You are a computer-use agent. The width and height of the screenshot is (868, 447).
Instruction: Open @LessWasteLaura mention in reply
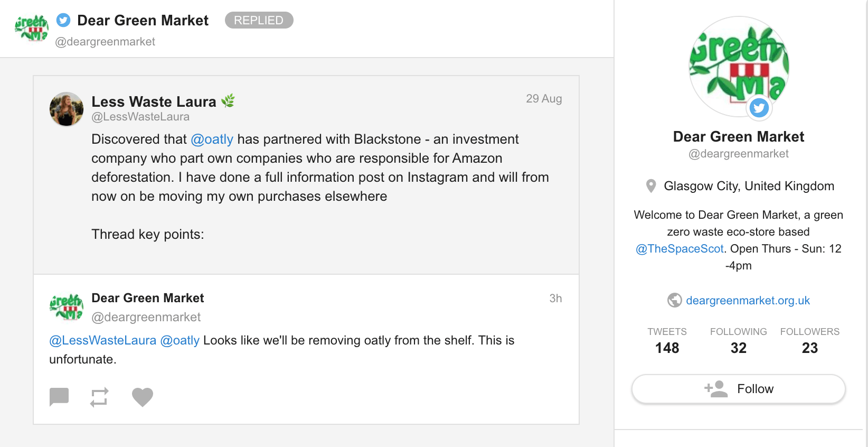(103, 340)
